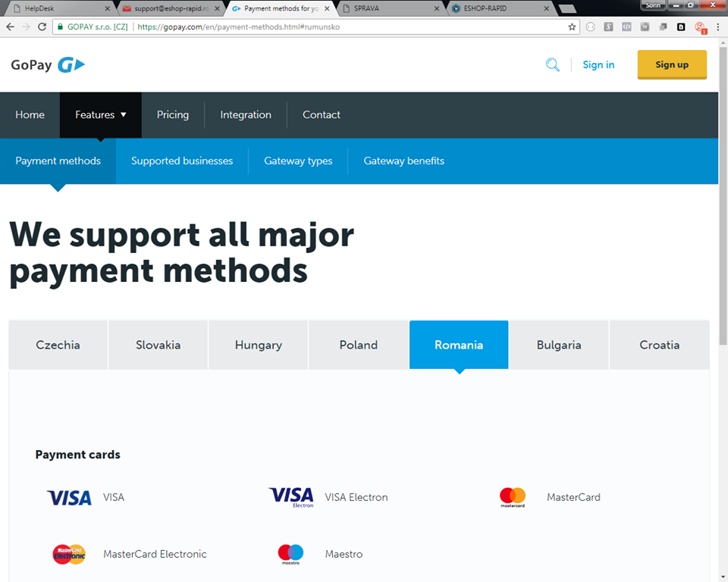Click the vertical scrollbar thumb
Viewport: 728px width, 582px height.
[723, 196]
